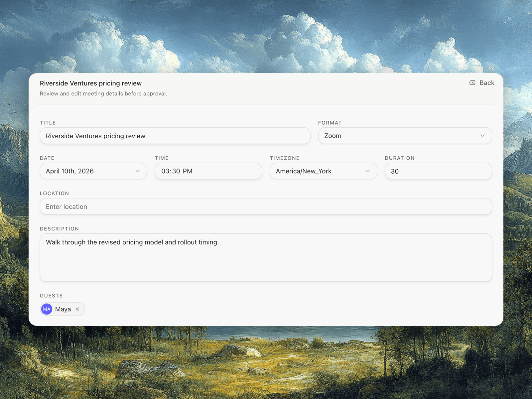Click the Back button
The image size is (532, 399).
482,83
